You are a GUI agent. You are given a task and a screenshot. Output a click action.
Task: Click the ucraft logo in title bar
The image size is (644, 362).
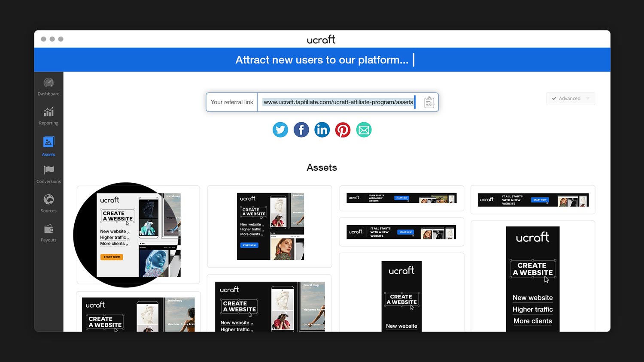[x=321, y=39]
